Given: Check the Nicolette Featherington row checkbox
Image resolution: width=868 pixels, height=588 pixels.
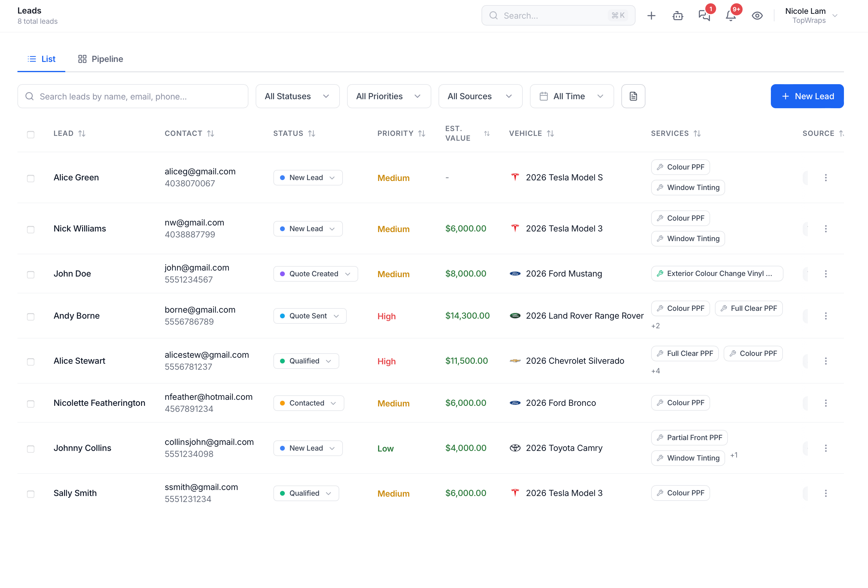Looking at the screenshot, I should point(31,404).
